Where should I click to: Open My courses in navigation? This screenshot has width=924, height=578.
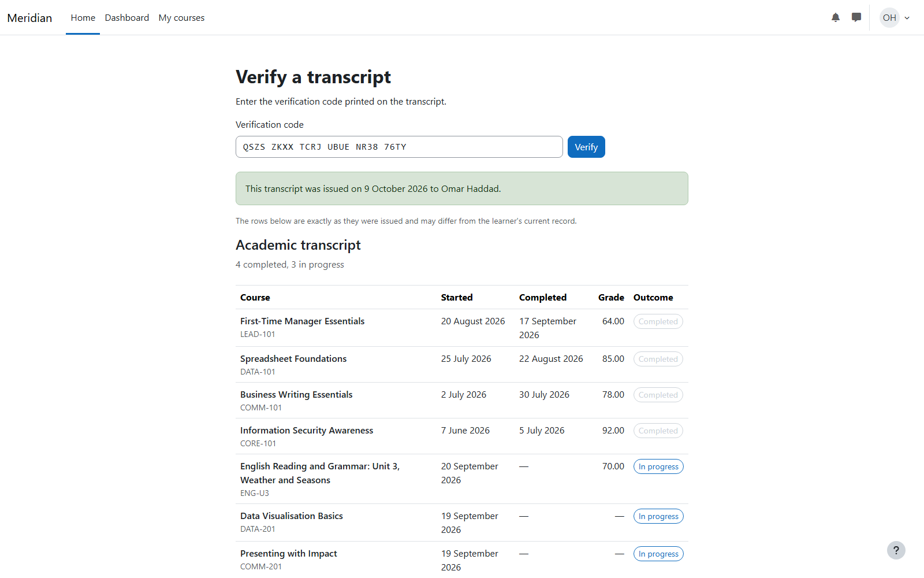pos(181,18)
